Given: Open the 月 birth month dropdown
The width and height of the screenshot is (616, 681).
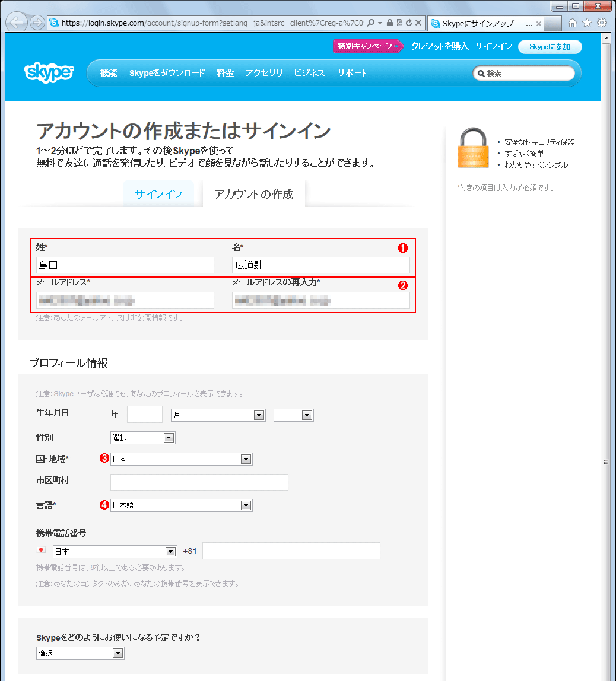Looking at the screenshot, I should pyautogui.click(x=218, y=415).
